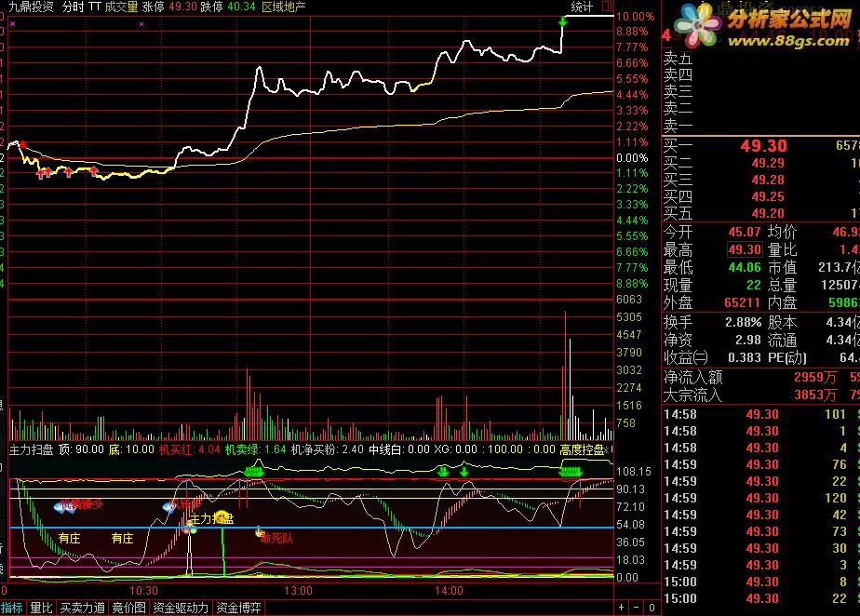
Task: Click the 机买红 value 4.04
Action: (x=209, y=449)
